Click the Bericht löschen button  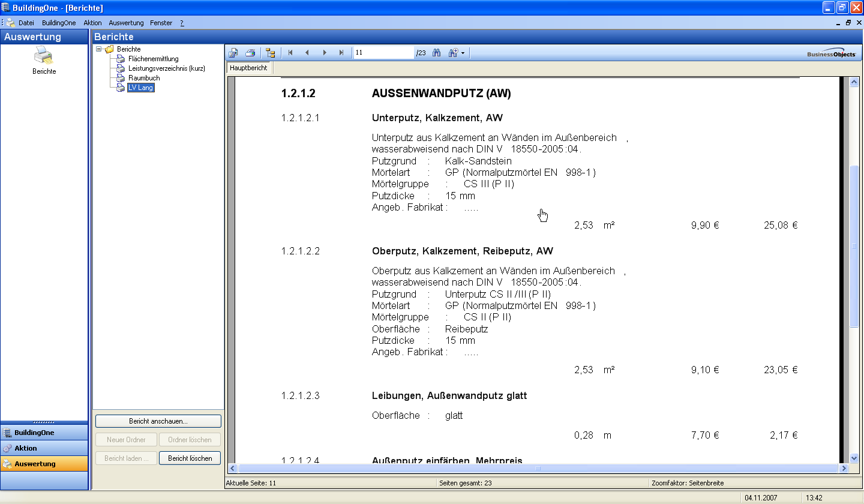click(190, 458)
